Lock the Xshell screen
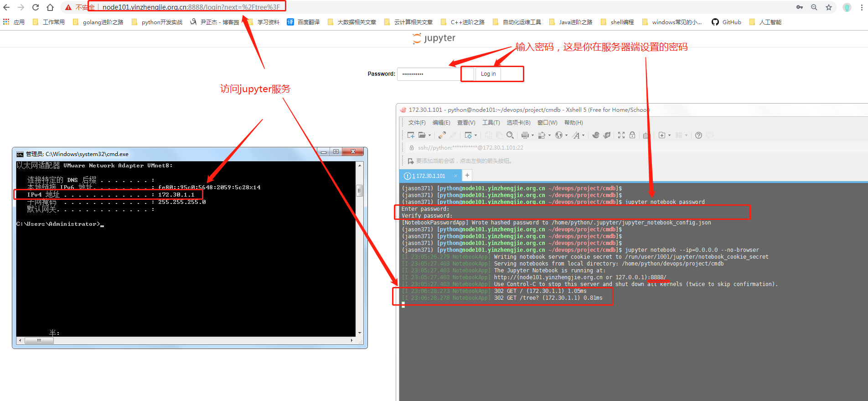Image resolution: width=868 pixels, height=401 pixels. [x=632, y=135]
